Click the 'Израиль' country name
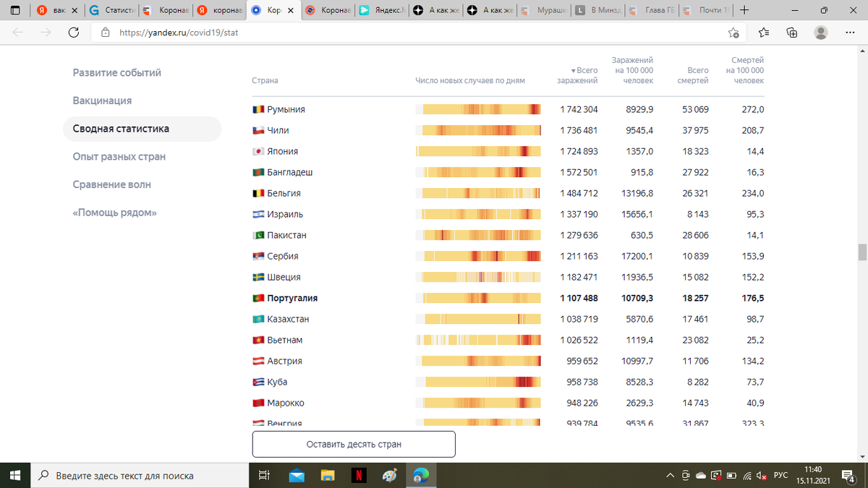The image size is (868, 488). pos(285,214)
